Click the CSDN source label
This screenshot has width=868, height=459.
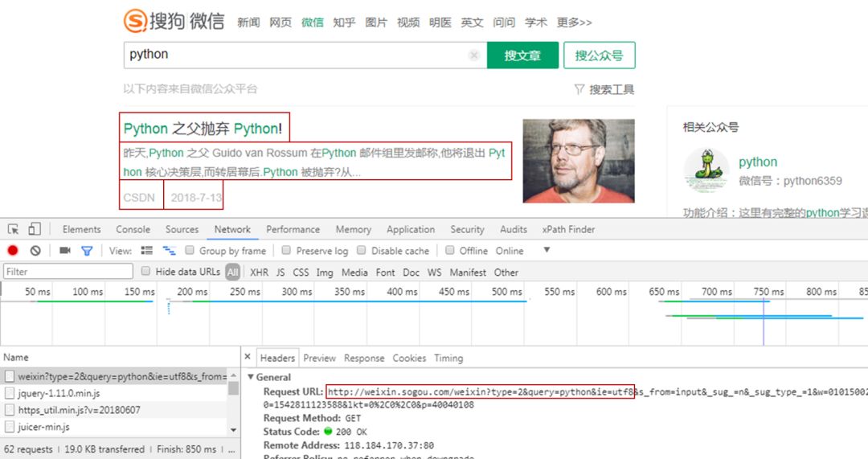tap(139, 198)
